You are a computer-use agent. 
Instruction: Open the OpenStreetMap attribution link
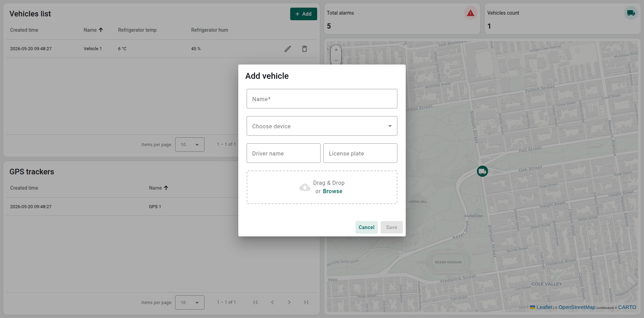[x=577, y=307]
